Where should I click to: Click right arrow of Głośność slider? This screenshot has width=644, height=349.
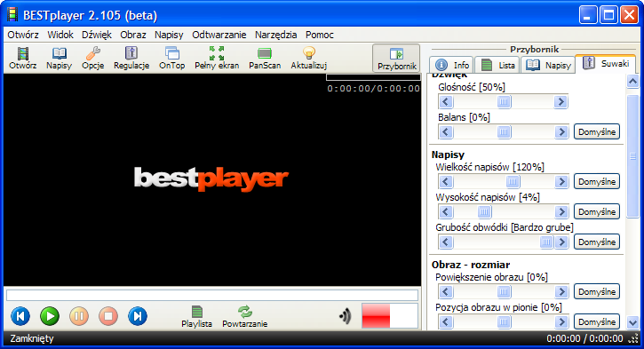[x=561, y=102]
